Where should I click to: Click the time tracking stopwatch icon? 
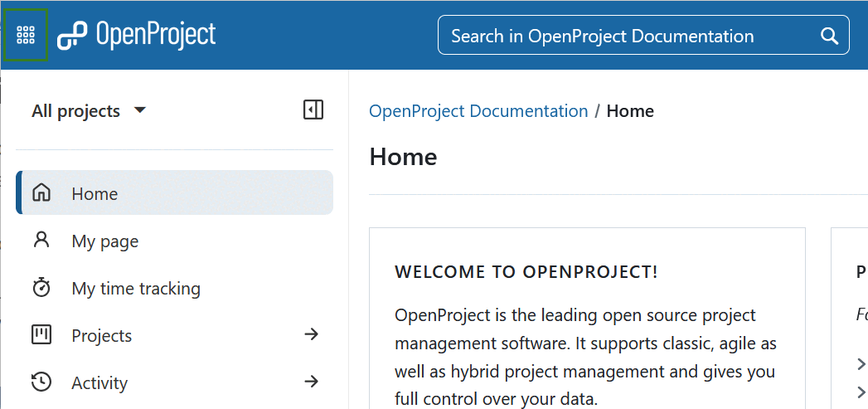[x=41, y=288]
